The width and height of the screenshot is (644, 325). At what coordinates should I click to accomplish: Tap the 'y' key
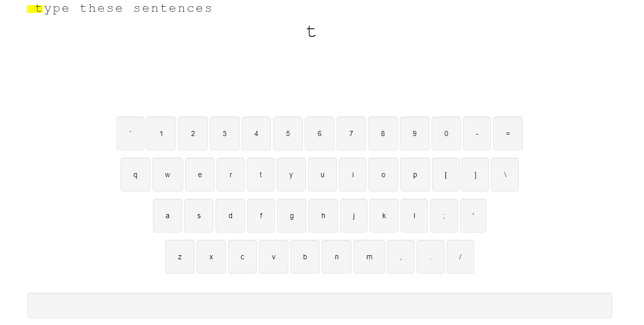(291, 175)
